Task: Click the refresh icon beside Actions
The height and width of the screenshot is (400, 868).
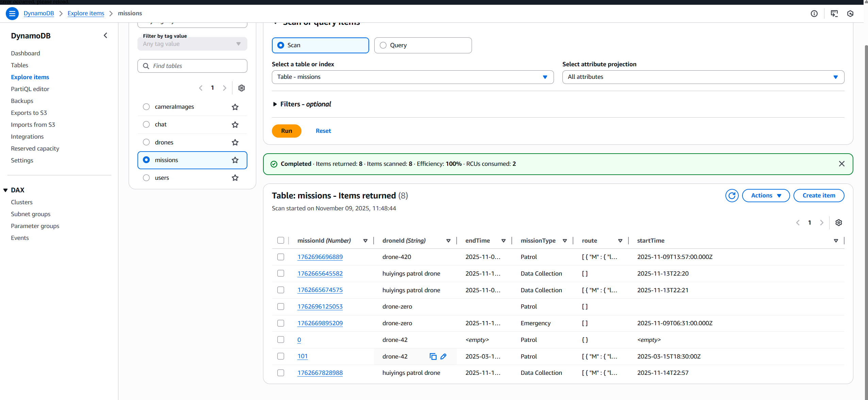Action: coord(732,196)
